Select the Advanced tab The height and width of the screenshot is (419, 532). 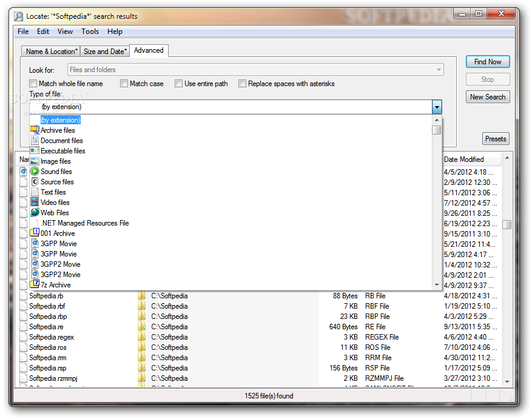click(149, 50)
